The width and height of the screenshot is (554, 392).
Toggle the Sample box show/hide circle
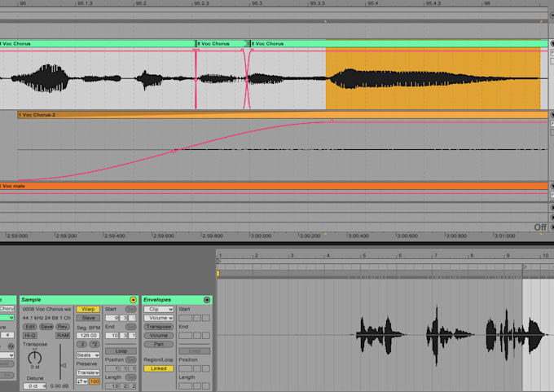click(133, 300)
